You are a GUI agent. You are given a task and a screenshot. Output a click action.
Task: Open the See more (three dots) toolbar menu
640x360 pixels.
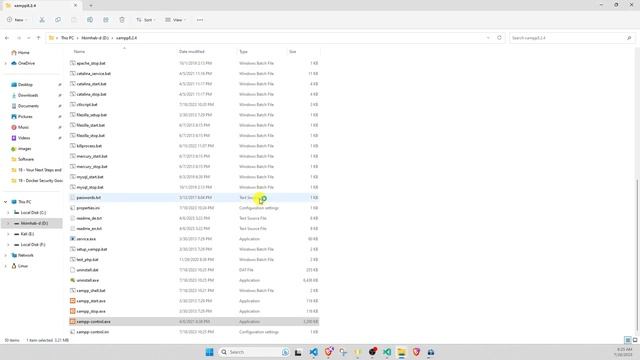200,20
